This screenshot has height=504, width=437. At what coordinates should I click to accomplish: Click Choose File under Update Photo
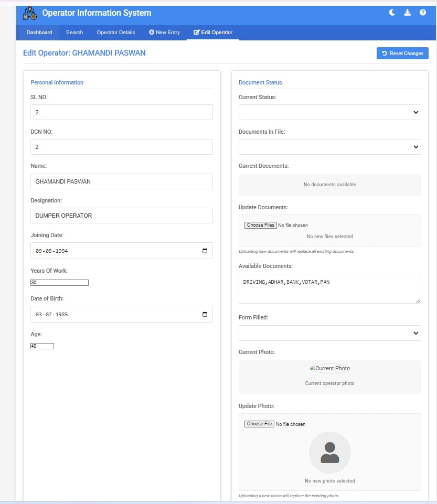pyautogui.click(x=259, y=424)
